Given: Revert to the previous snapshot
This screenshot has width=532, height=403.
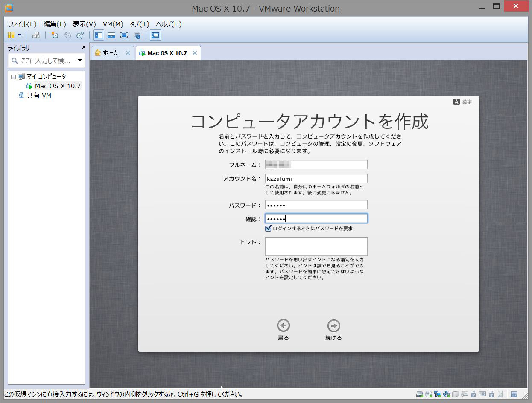Looking at the screenshot, I should [x=67, y=35].
